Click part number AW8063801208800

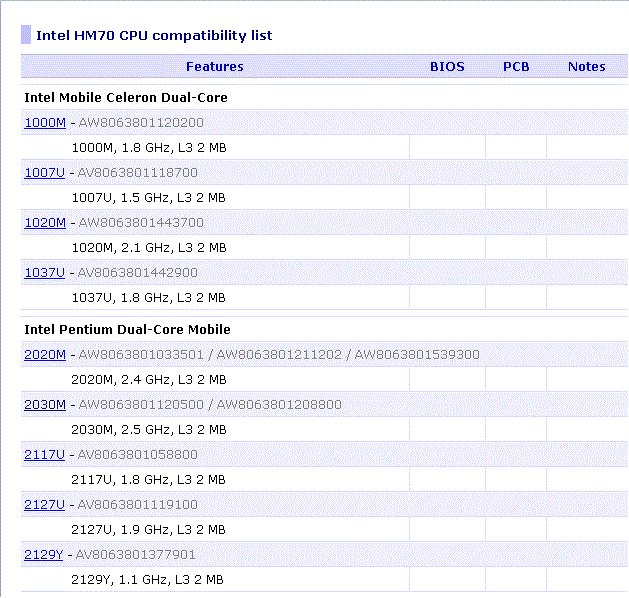(279, 404)
